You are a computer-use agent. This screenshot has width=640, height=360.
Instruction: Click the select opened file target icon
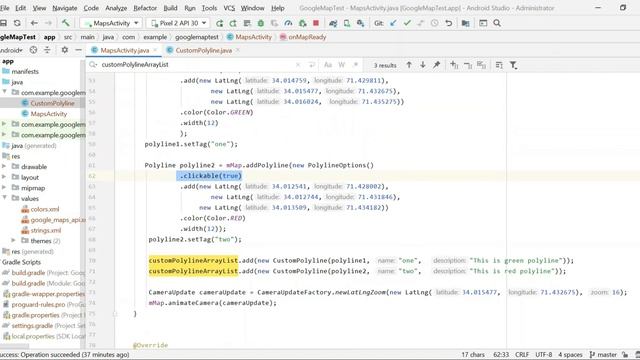click(33, 50)
